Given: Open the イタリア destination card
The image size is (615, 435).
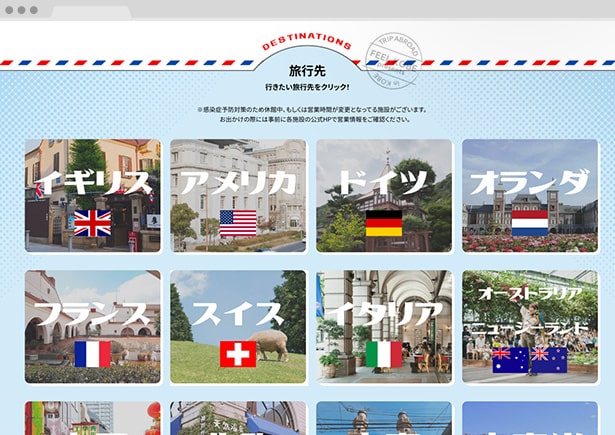Looking at the screenshot, I should pos(384,326).
